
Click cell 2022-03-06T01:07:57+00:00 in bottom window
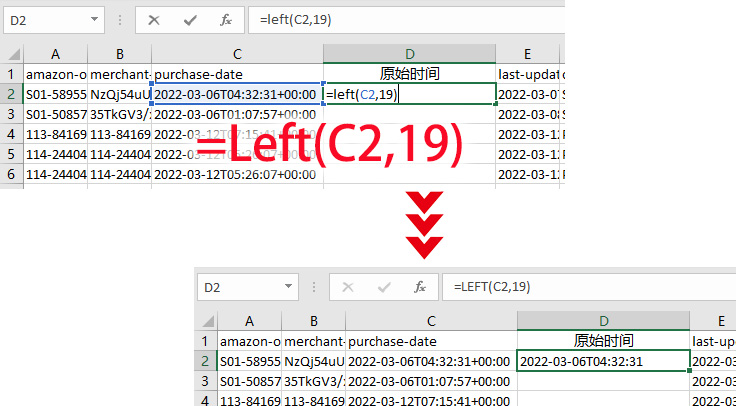[431, 381]
